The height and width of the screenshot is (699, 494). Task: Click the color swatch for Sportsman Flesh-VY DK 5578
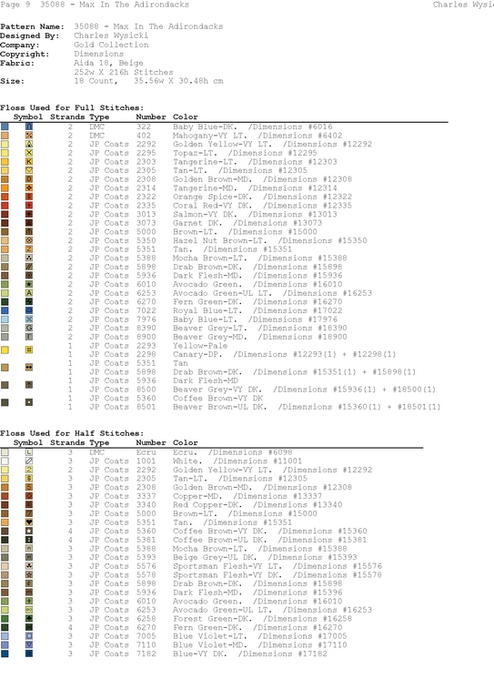tap(5, 575)
